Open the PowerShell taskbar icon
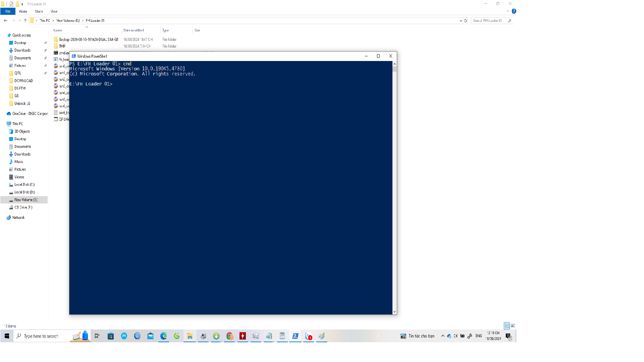The height and width of the screenshot is (362, 644). pos(295,336)
